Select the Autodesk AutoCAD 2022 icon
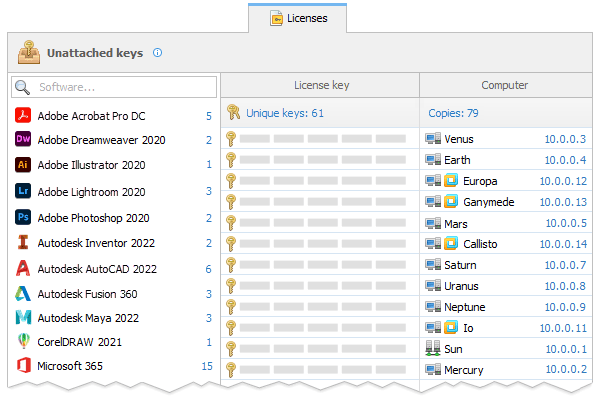The height and width of the screenshot is (400, 600). tap(23, 268)
